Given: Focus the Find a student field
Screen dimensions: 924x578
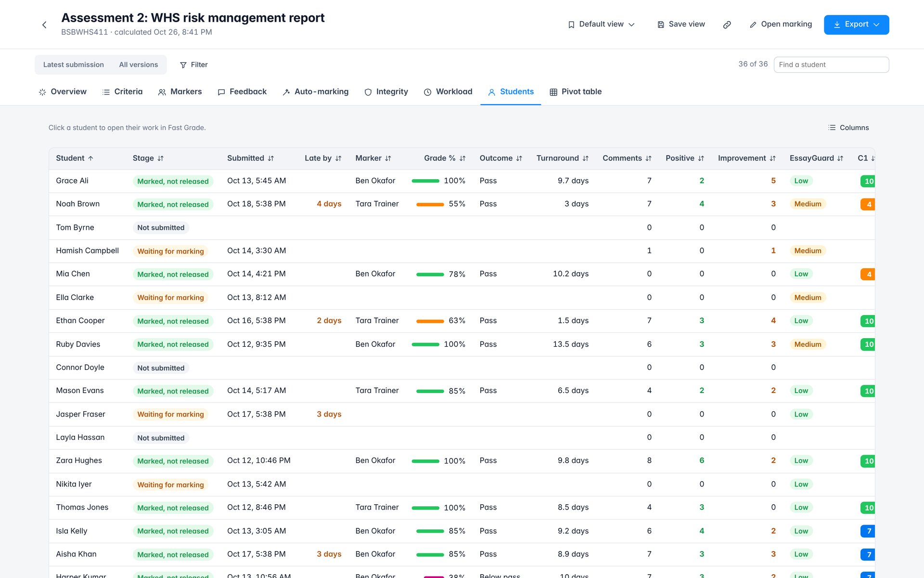Looking at the screenshot, I should (x=831, y=65).
